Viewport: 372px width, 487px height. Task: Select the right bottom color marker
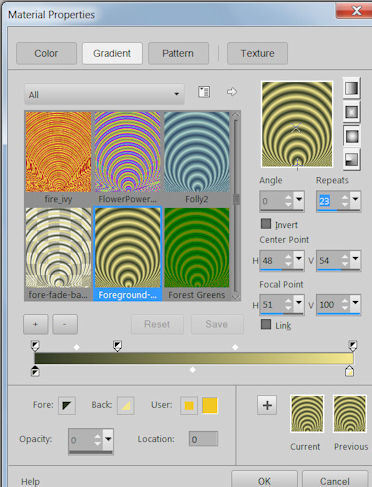click(349, 371)
